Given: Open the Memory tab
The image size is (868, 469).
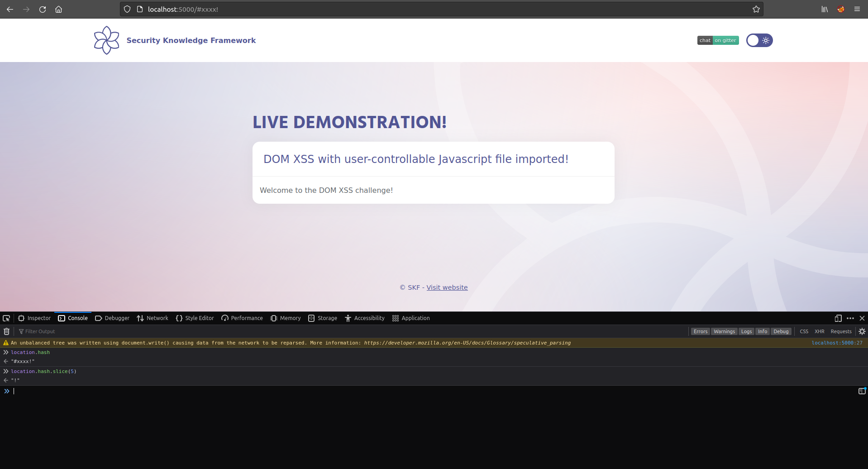Looking at the screenshot, I should coord(286,318).
